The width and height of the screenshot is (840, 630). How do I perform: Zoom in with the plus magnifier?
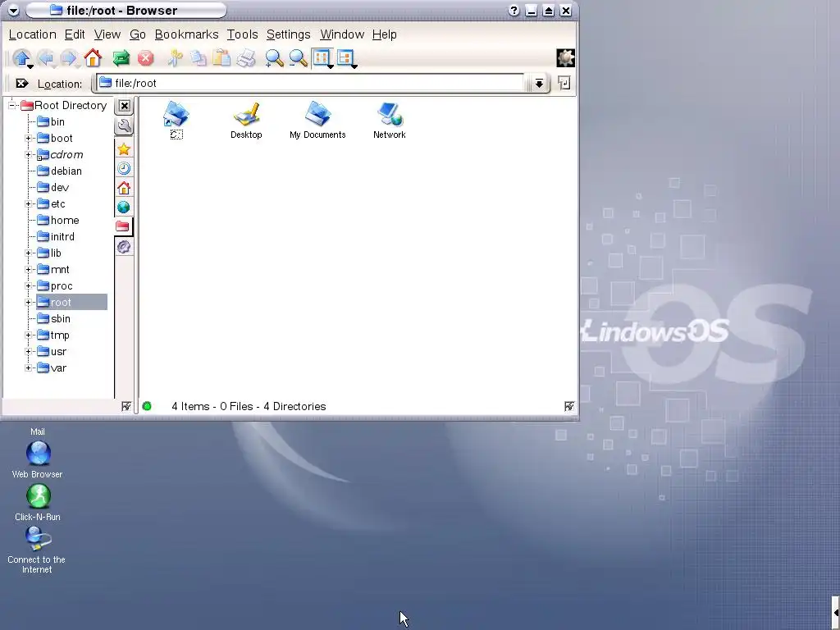[274, 58]
